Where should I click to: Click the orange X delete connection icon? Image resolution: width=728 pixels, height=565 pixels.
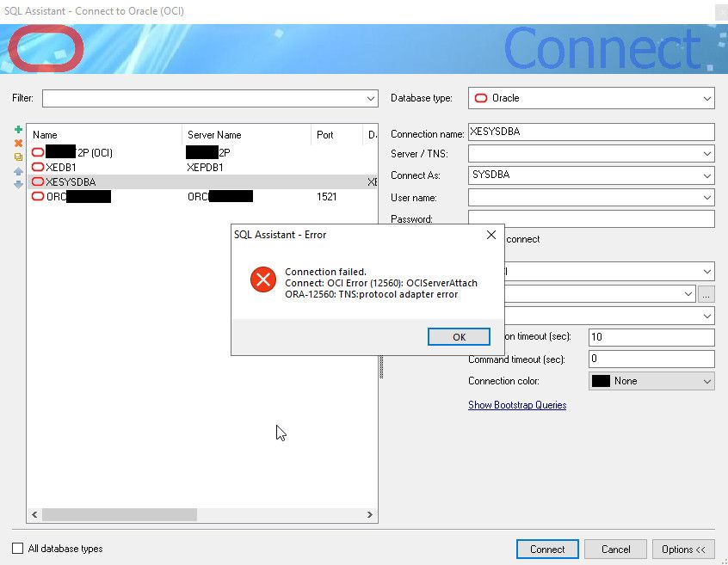click(x=18, y=144)
